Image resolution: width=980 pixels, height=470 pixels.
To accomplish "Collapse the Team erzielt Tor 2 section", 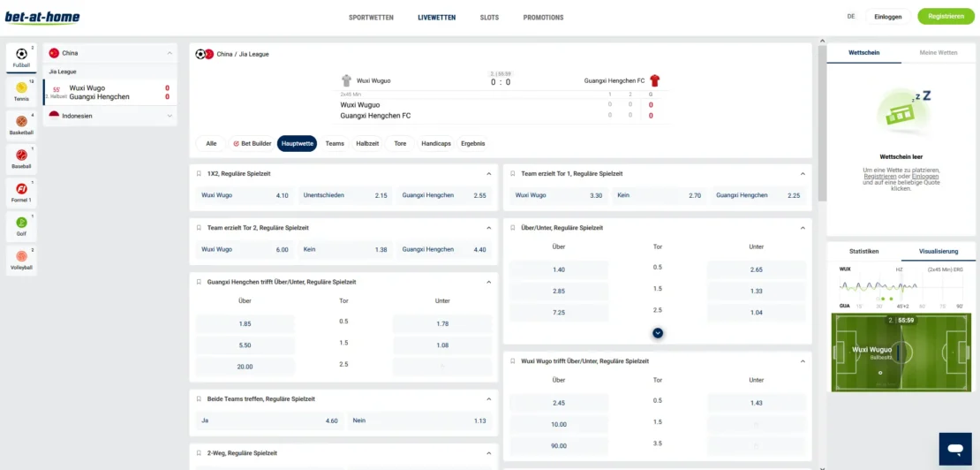I will [489, 228].
